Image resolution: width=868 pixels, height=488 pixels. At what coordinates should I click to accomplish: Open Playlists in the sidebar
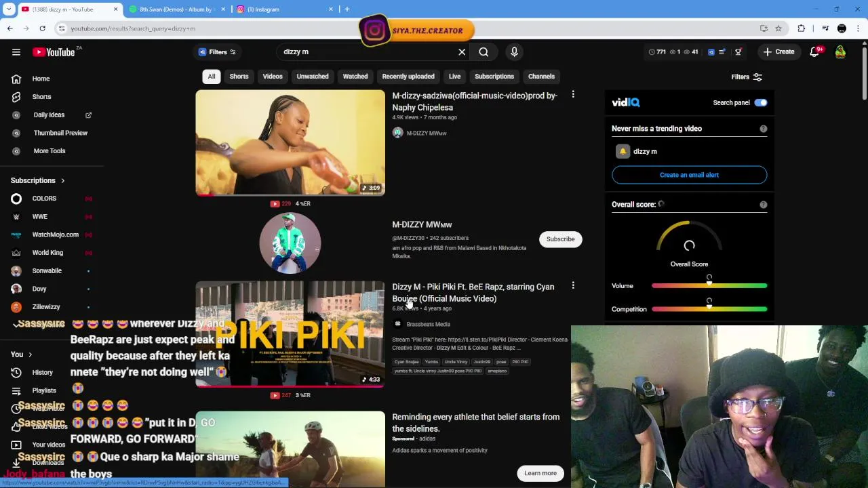click(x=45, y=390)
